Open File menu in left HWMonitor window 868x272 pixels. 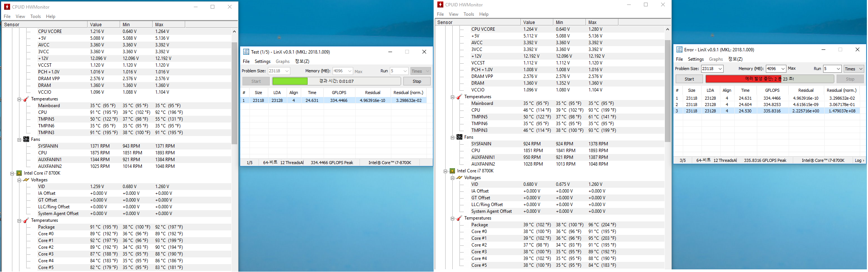coord(7,16)
